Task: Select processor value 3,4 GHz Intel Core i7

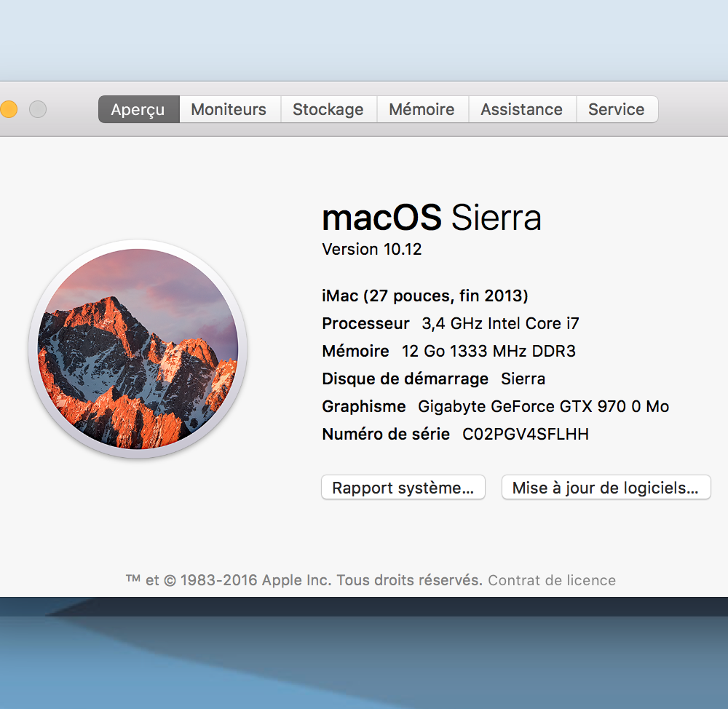Action: pos(500,324)
